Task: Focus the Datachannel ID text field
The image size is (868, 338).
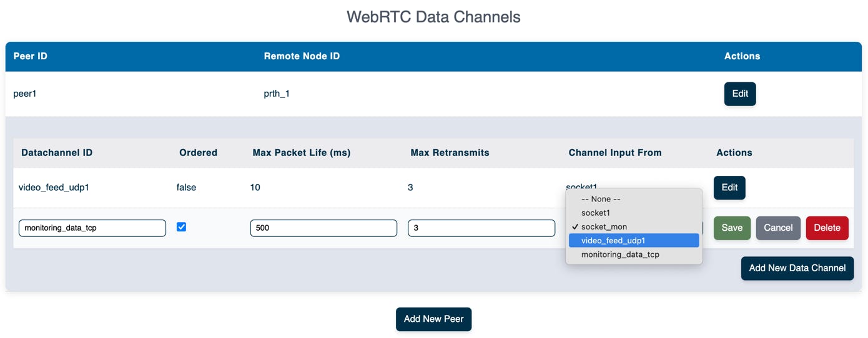Action: point(92,228)
